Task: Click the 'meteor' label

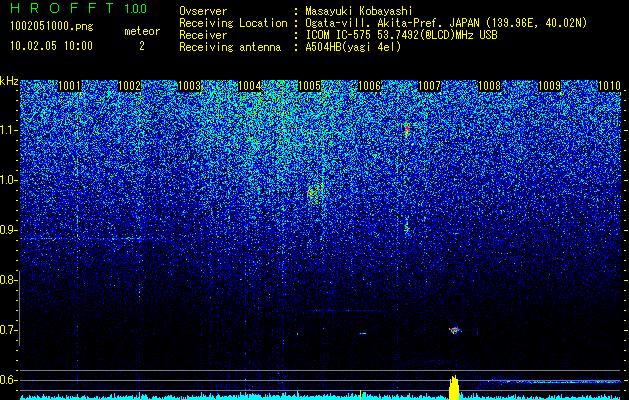Action: click(x=142, y=31)
